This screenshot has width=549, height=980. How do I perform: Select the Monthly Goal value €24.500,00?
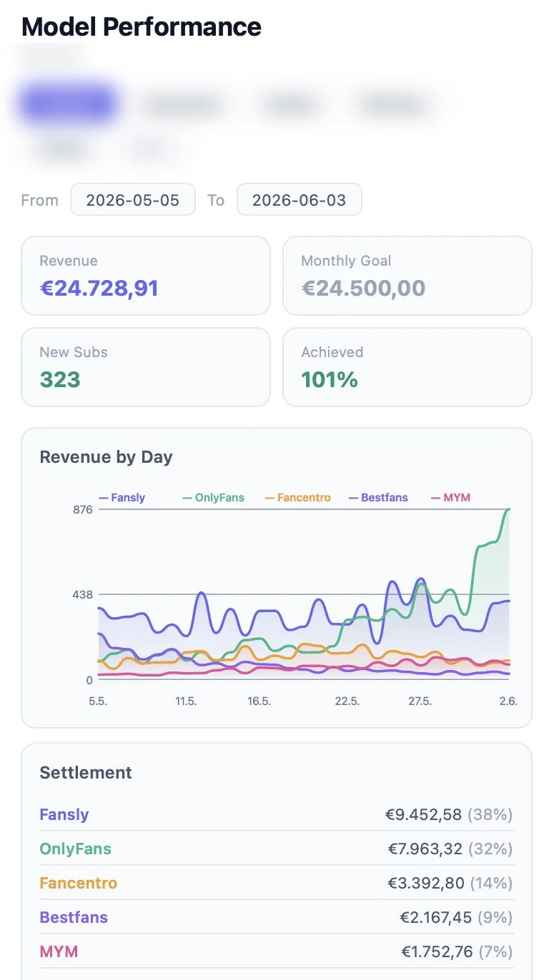363,288
